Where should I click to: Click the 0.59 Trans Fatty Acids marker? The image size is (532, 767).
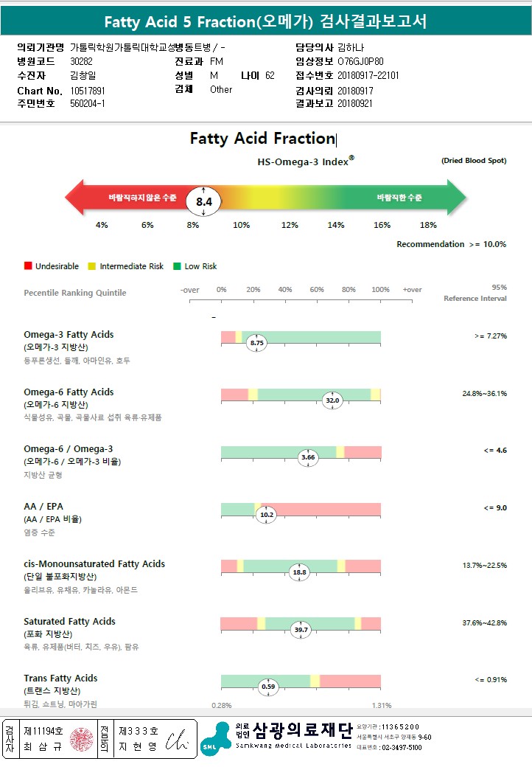coord(269,687)
